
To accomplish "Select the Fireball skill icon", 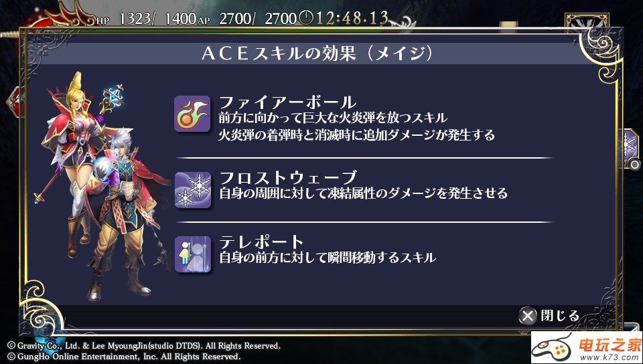I will point(192,114).
